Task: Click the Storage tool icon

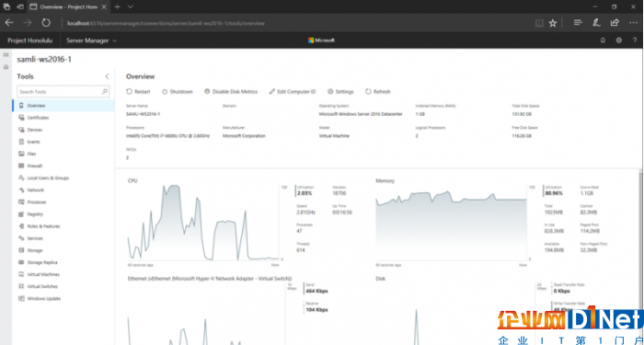Action: tap(21, 250)
